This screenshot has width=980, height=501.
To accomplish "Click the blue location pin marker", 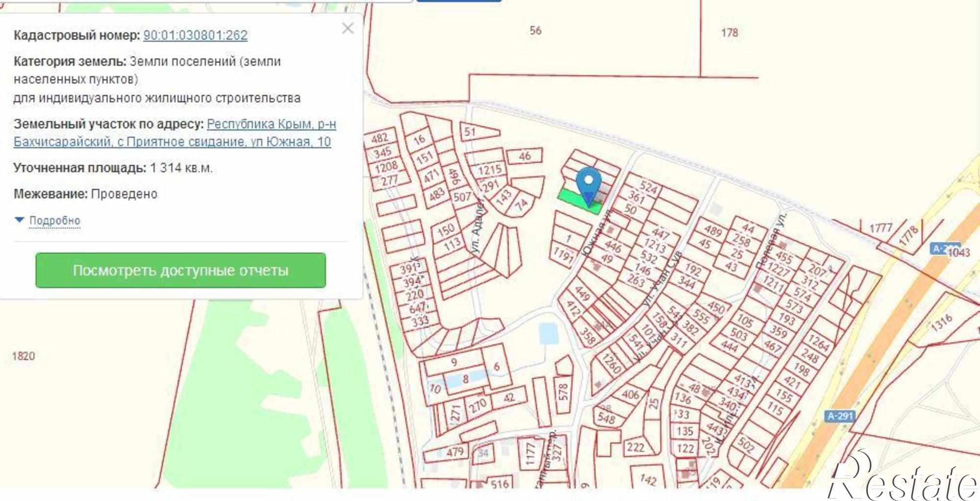I will [x=588, y=185].
